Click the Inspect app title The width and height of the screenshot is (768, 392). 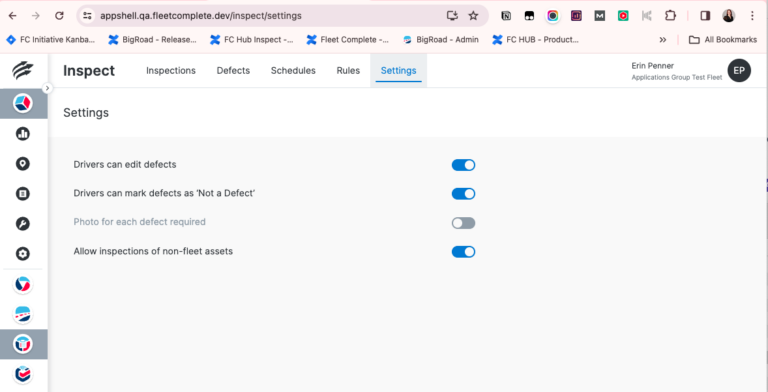[x=89, y=71]
